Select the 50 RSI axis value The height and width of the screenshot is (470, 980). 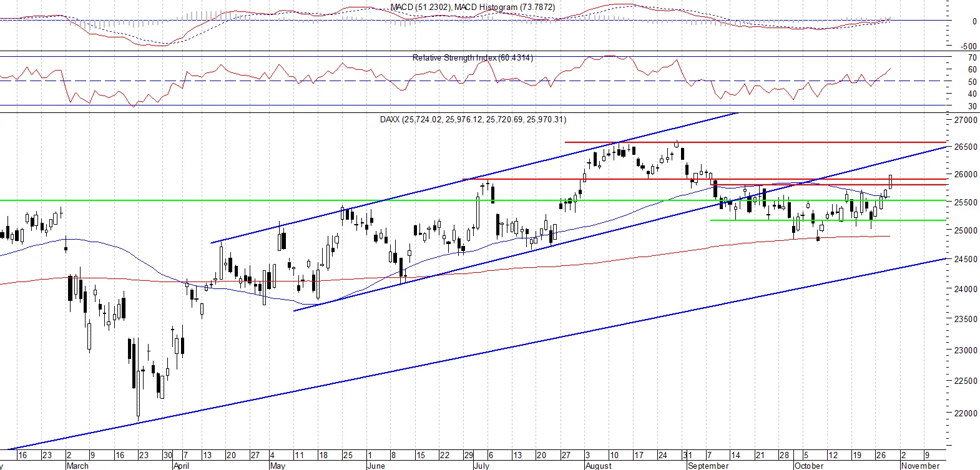click(x=972, y=82)
